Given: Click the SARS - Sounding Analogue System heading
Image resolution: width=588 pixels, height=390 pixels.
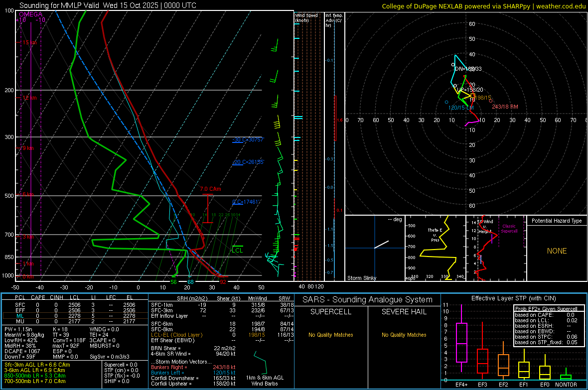Looking at the screenshot, I should (368, 300).
